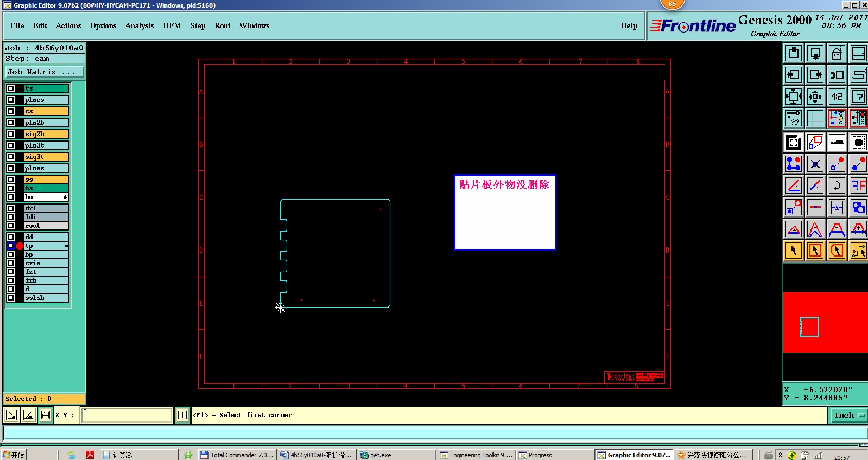Click the white note box with Chinese text
The height and width of the screenshot is (460, 868).
505,212
